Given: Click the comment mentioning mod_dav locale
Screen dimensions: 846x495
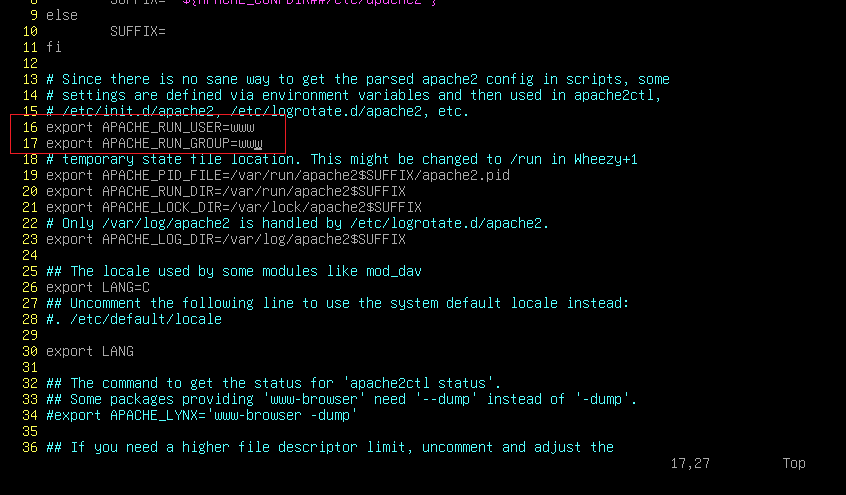Looking at the screenshot, I should click(234, 271).
